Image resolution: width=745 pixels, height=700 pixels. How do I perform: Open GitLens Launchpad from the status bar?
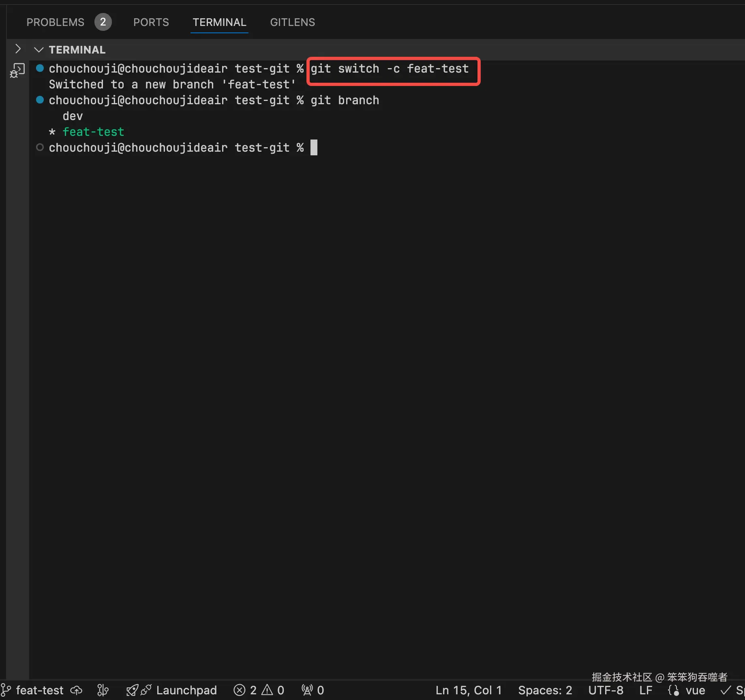186,690
